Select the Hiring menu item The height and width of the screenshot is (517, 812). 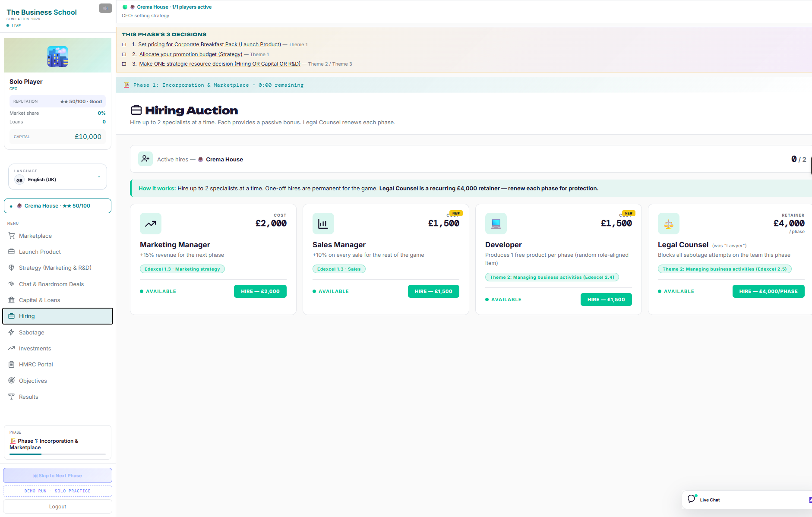(x=57, y=316)
